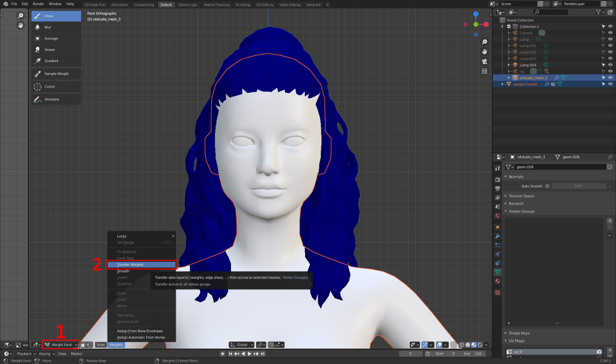Open the Material properties tab
The image size is (616, 364).
click(498, 281)
